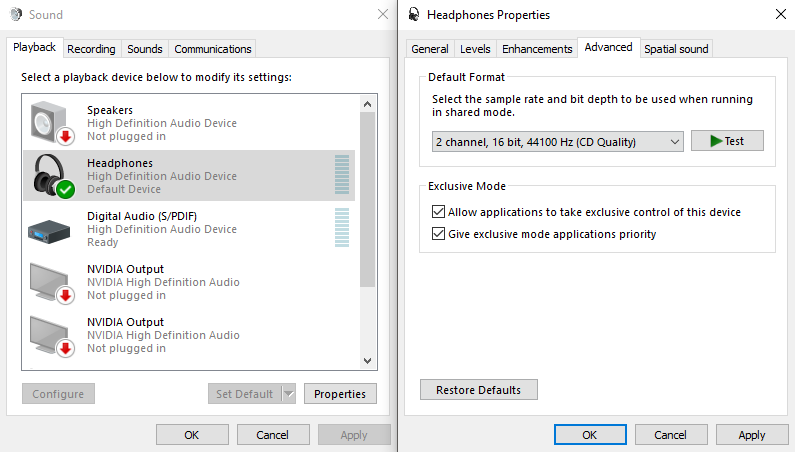Screen dimensions: 795x452
Task: Open the Spatial sound tab
Action: (676, 49)
